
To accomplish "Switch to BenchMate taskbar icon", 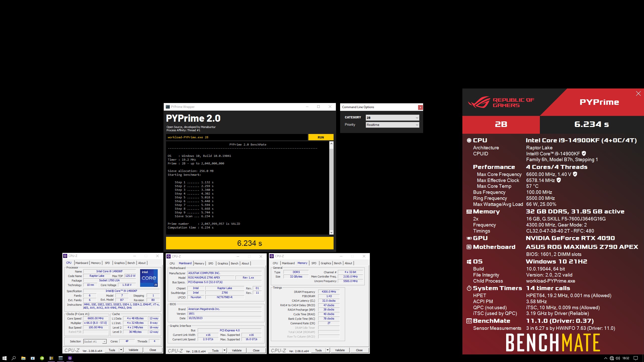I will click(x=51, y=358).
